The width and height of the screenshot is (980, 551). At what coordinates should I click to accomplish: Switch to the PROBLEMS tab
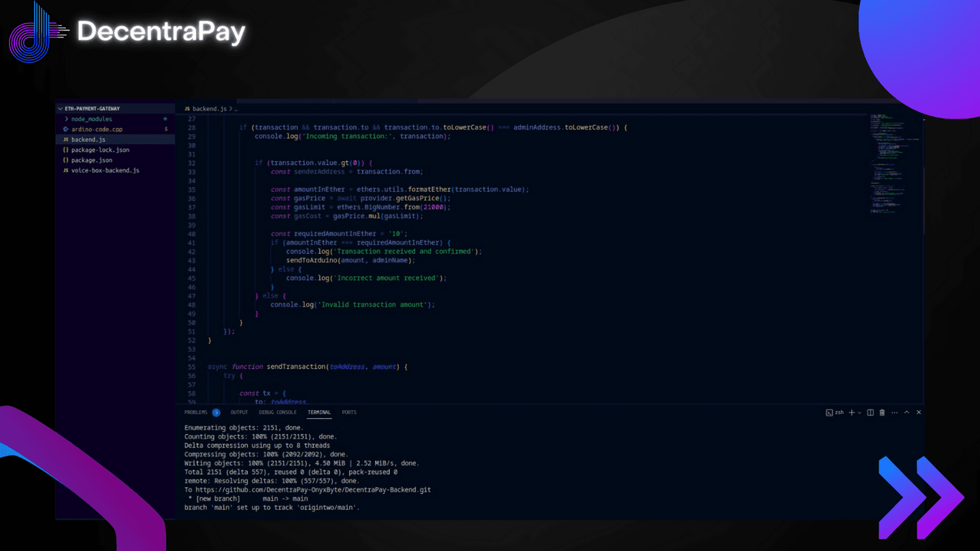[x=196, y=412]
